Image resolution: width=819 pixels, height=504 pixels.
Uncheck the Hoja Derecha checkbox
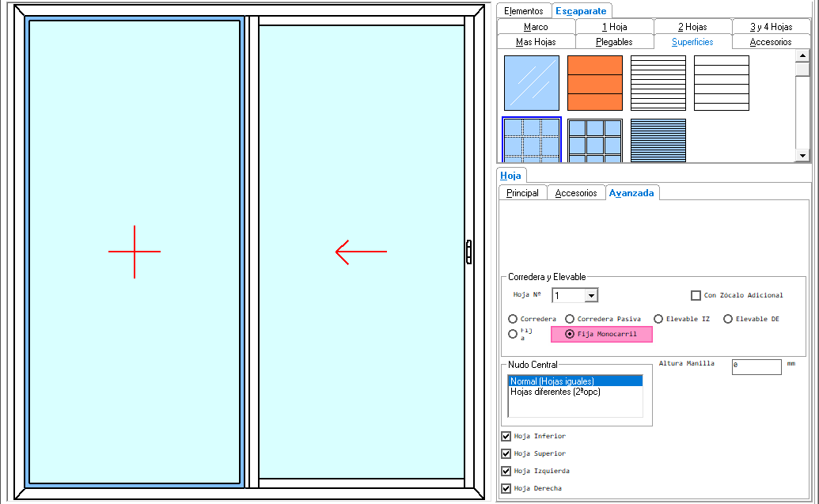[x=506, y=488]
